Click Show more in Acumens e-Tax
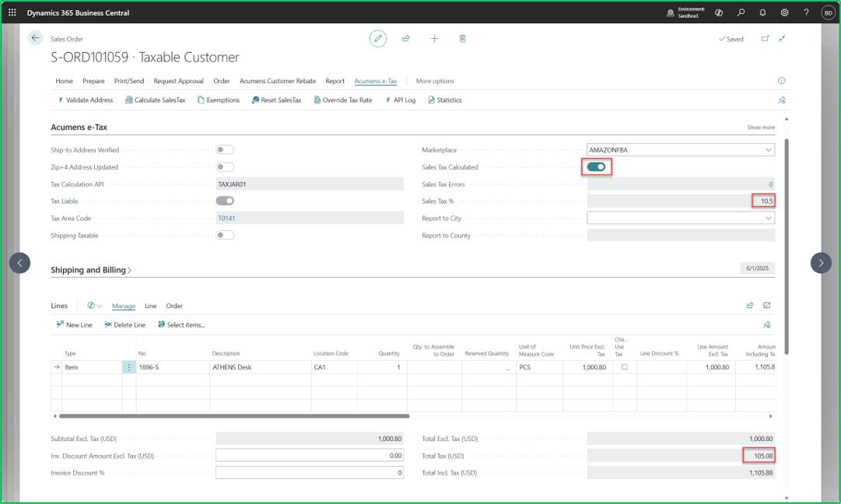 pyautogui.click(x=761, y=128)
